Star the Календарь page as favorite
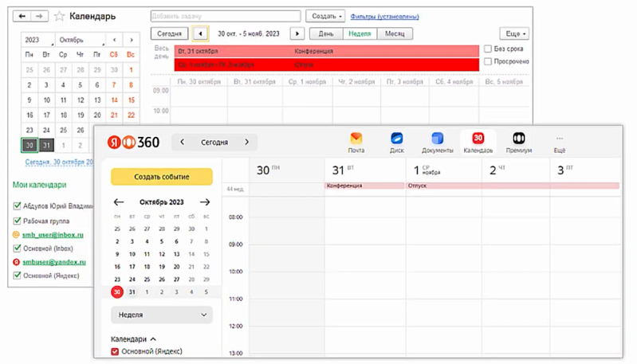Image resolution: width=637 pixels, height=364 pixels. (59, 16)
